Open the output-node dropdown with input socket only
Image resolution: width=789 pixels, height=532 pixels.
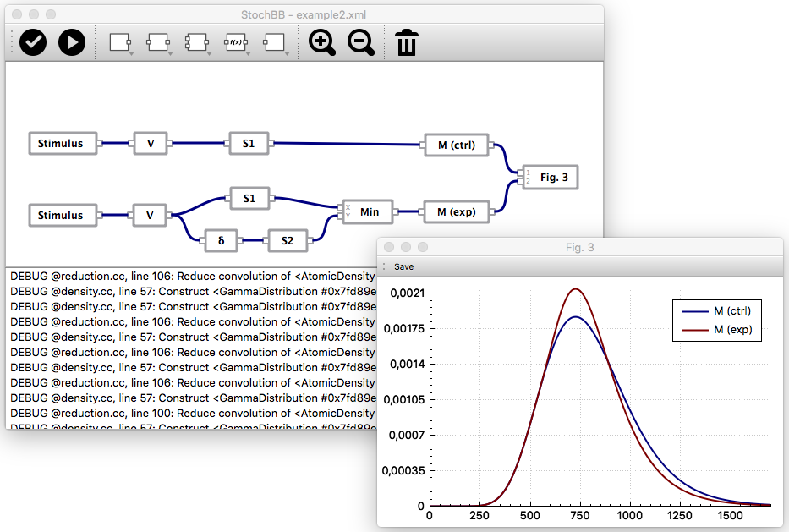pyautogui.click(x=275, y=42)
